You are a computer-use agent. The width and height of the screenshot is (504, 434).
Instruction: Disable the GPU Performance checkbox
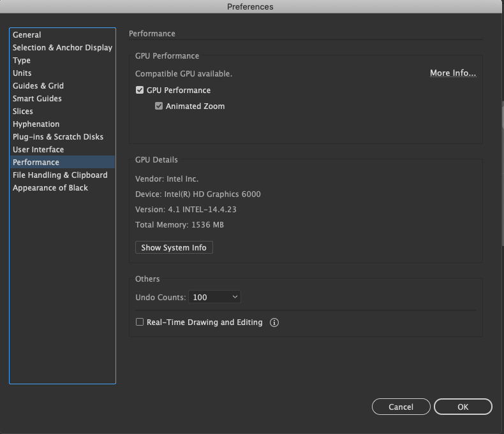[140, 90]
